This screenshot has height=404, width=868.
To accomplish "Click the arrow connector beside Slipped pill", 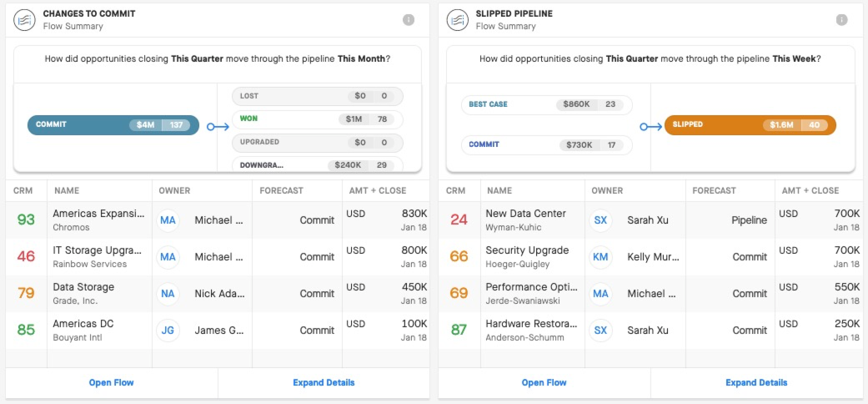I will click(650, 127).
